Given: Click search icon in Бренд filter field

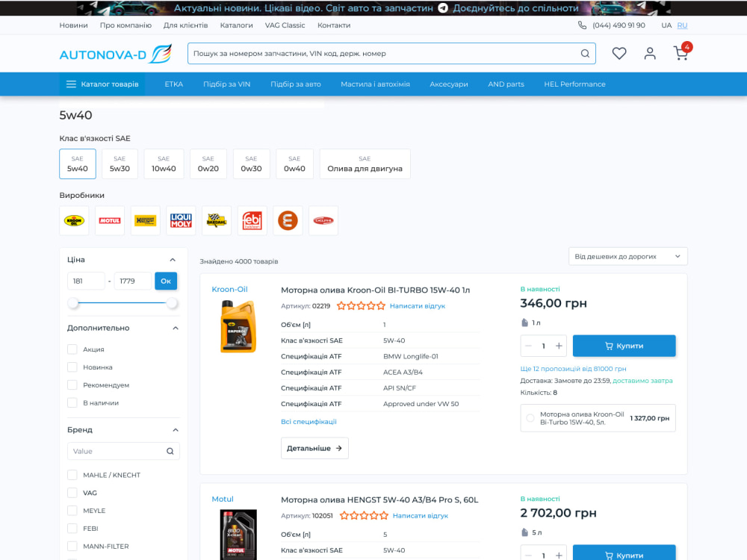Looking at the screenshot, I should (x=170, y=452).
